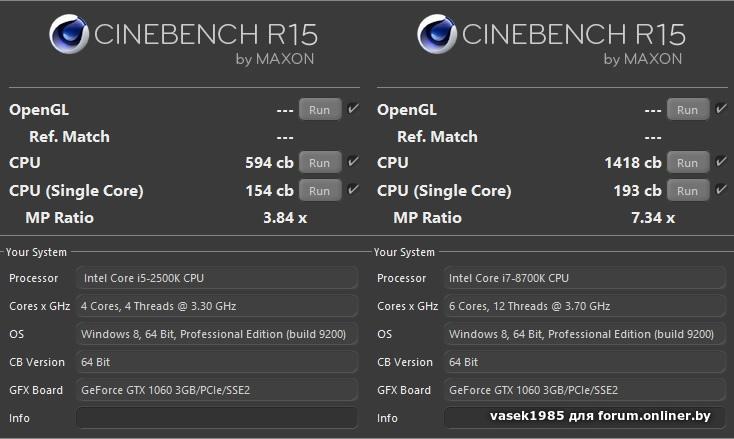Click the CB Version 64 Bit field, left panel
Image resolution: width=734 pixels, height=439 pixels.
pyautogui.click(x=217, y=362)
